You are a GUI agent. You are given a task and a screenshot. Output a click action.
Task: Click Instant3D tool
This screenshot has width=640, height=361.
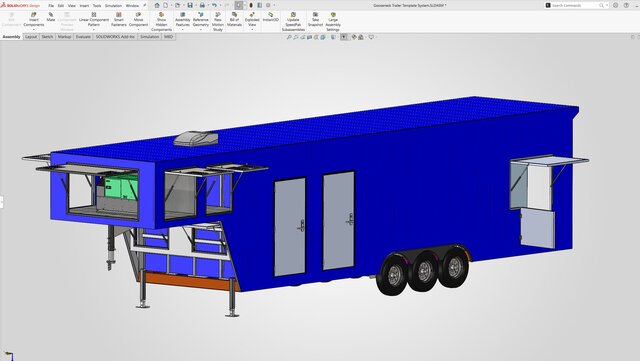click(x=270, y=17)
